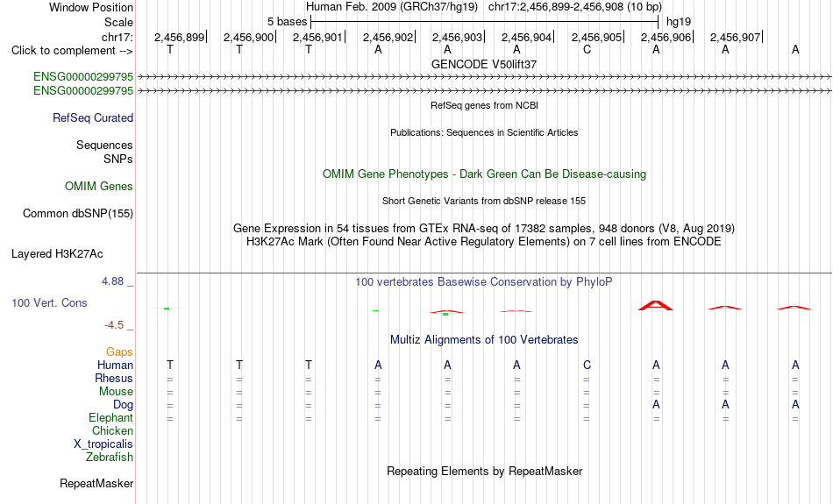Click the GTEx Gene Expression track title
Screen dimensions: 833x504
484,229
